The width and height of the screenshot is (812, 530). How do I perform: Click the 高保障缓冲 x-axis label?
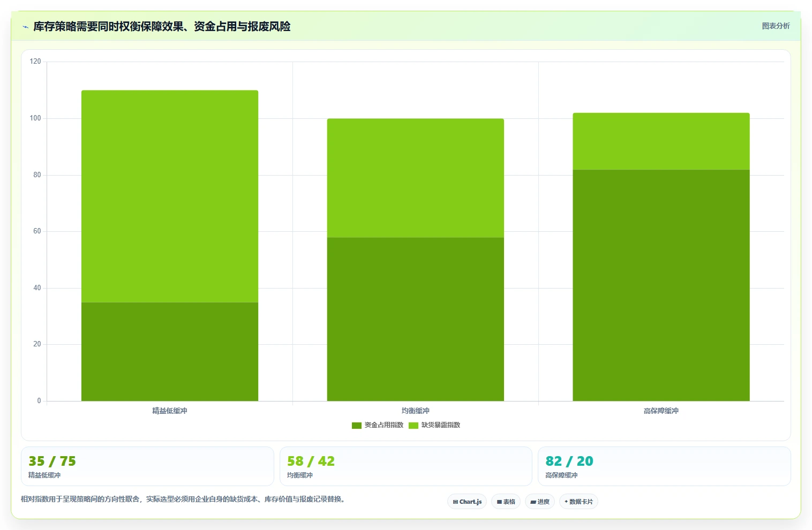[x=661, y=411]
